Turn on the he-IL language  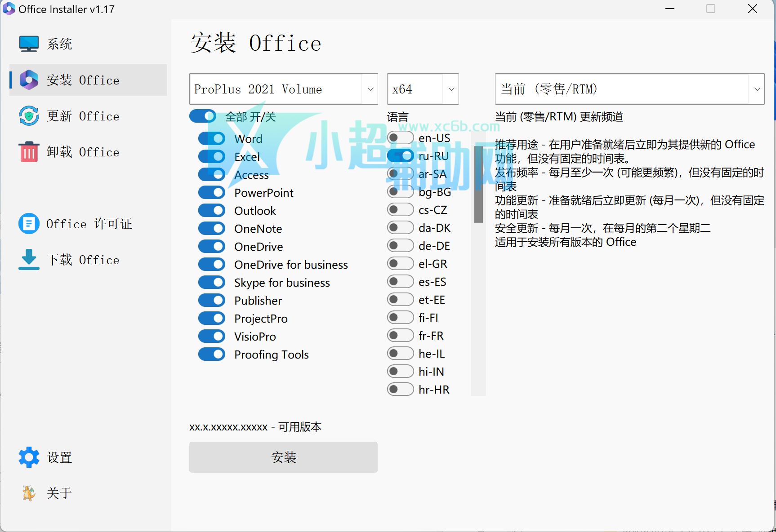401,353
